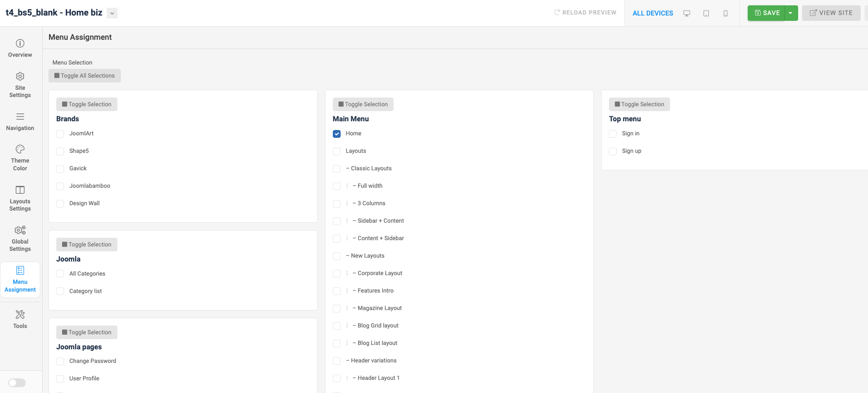Open Site Settings gear icon
The height and width of the screenshot is (393, 868).
[20, 76]
